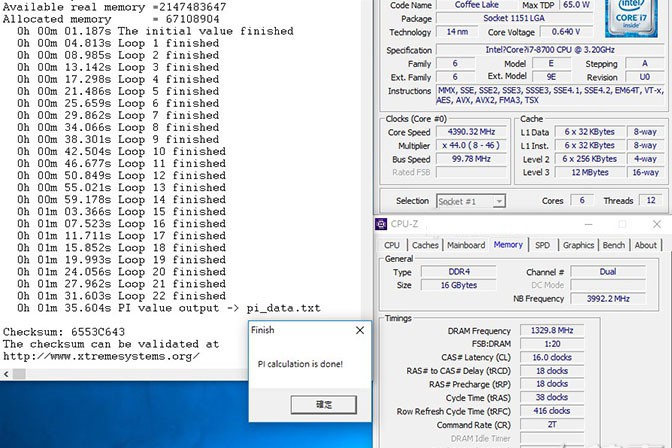Click the Technology value 14 nm
This screenshot has width=672, height=448.
[x=457, y=32]
